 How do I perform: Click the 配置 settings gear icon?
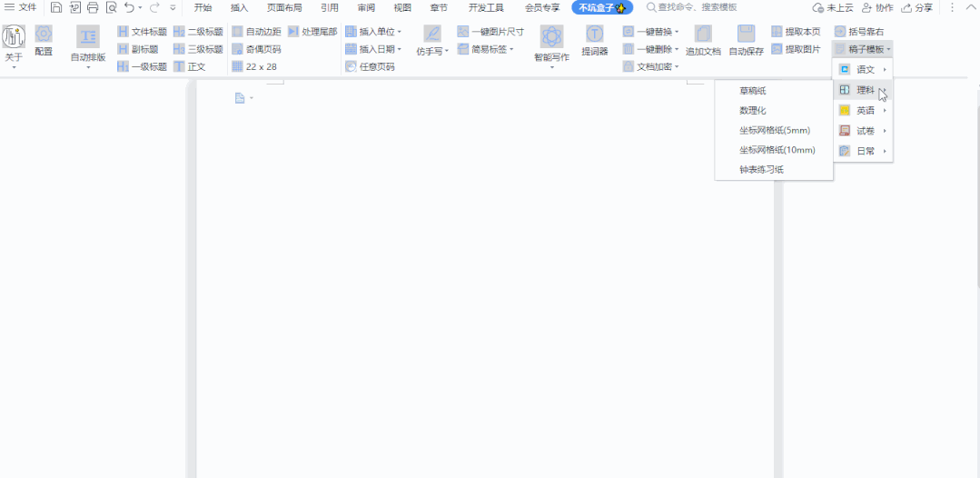[44, 35]
